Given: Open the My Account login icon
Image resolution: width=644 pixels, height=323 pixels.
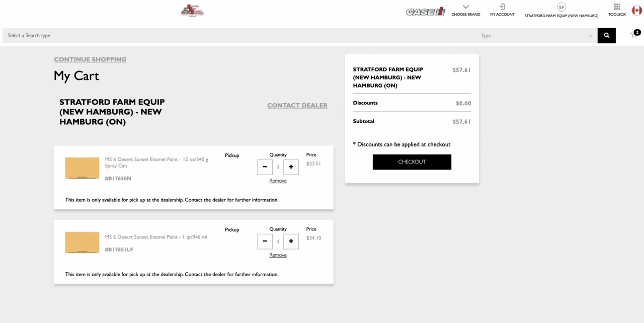Looking at the screenshot, I should 502,7.
